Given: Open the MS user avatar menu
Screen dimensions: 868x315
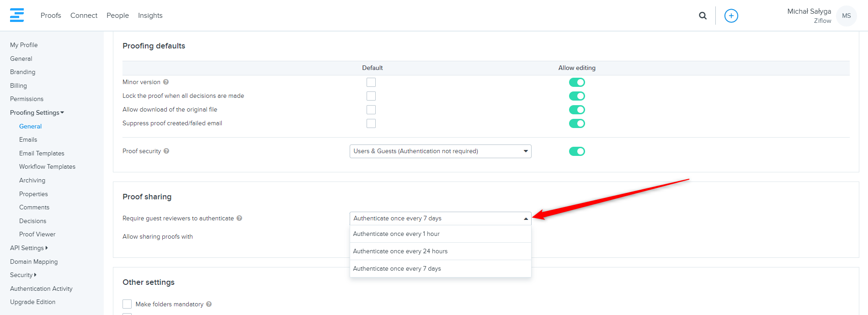Looking at the screenshot, I should (x=846, y=16).
